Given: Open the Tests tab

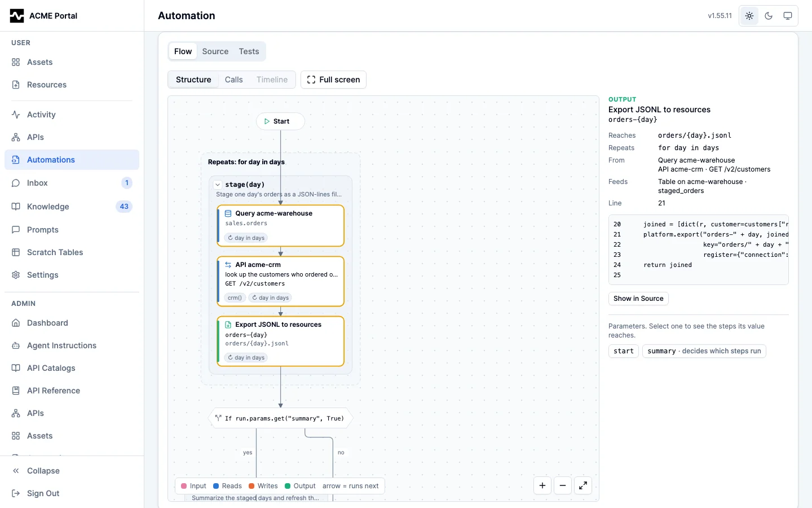Looking at the screenshot, I should 249,51.
